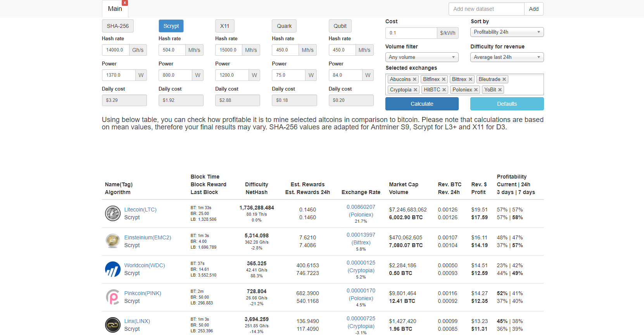This screenshot has width=644, height=335.
Task: Click the Add new dataset field
Action: [x=486, y=9]
